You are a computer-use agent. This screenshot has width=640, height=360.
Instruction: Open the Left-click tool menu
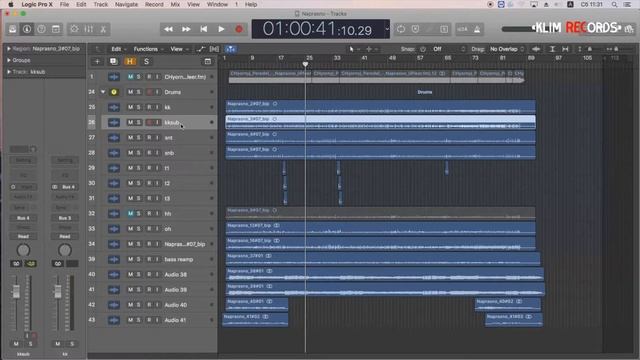pyautogui.click(x=354, y=49)
